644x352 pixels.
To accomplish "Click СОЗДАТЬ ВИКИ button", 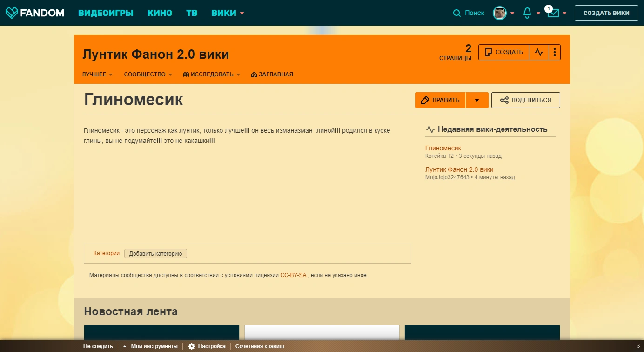I will [x=606, y=13].
